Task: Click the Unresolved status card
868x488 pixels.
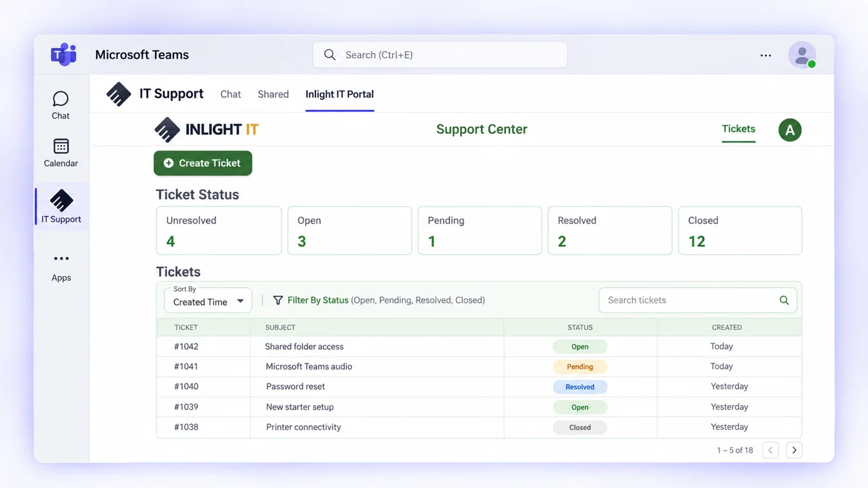Action: click(x=219, y=231)
